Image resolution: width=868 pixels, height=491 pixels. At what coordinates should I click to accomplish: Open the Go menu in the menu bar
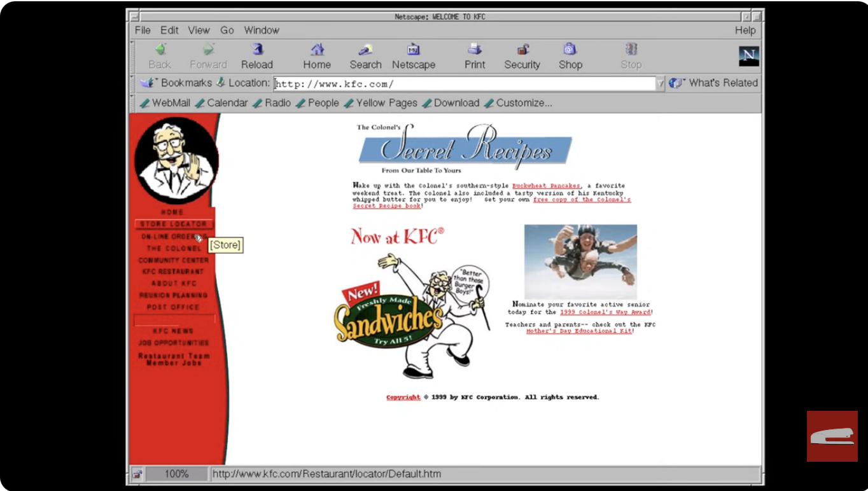[x=227, y=30]
